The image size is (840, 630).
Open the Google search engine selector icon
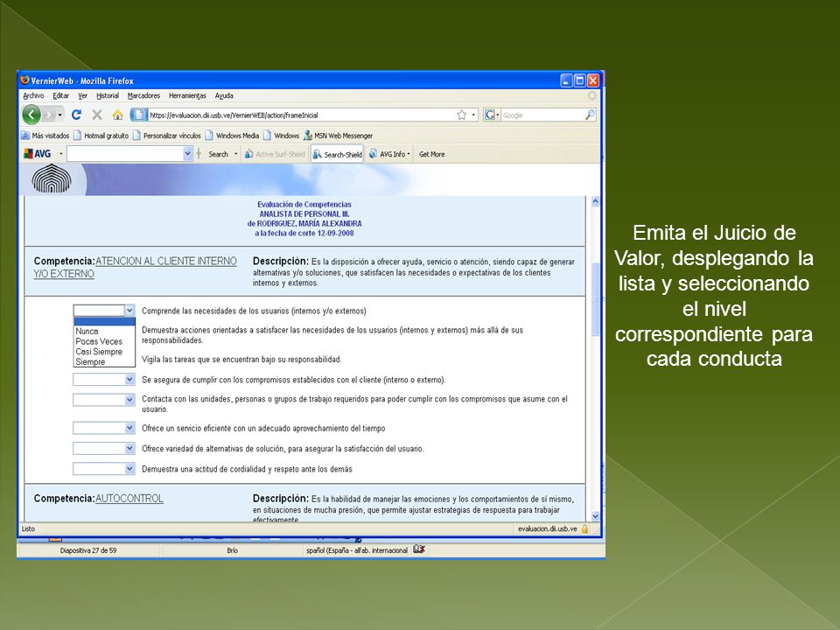(489, 115)
